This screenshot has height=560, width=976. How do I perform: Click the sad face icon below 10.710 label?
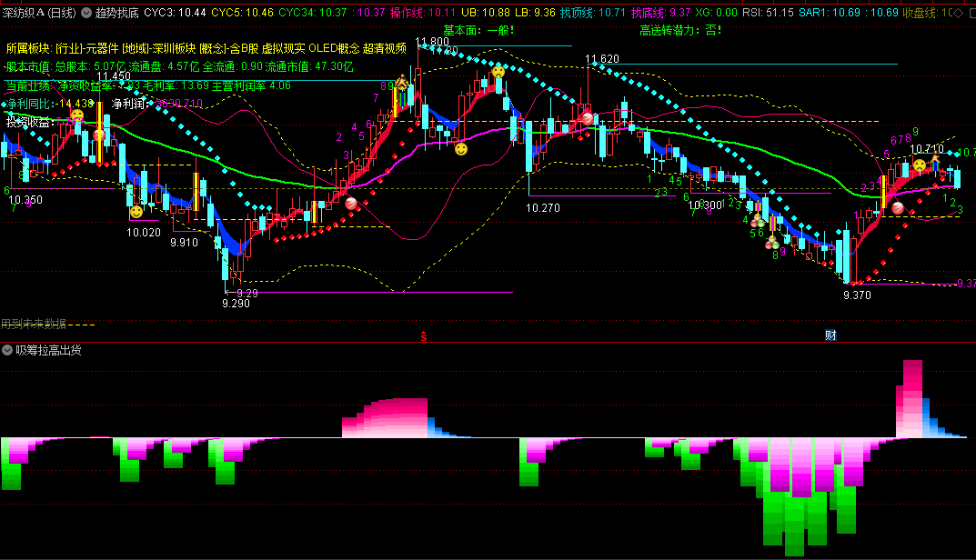pyautogui.click(x=920, y=166)
